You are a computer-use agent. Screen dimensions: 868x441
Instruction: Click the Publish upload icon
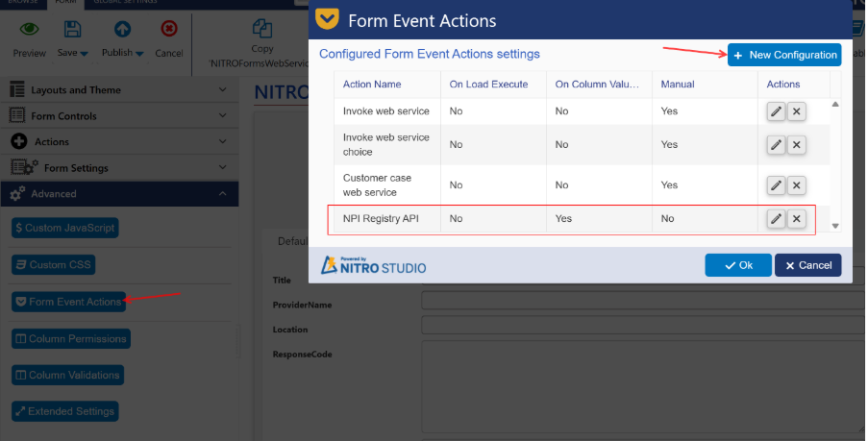122,31
